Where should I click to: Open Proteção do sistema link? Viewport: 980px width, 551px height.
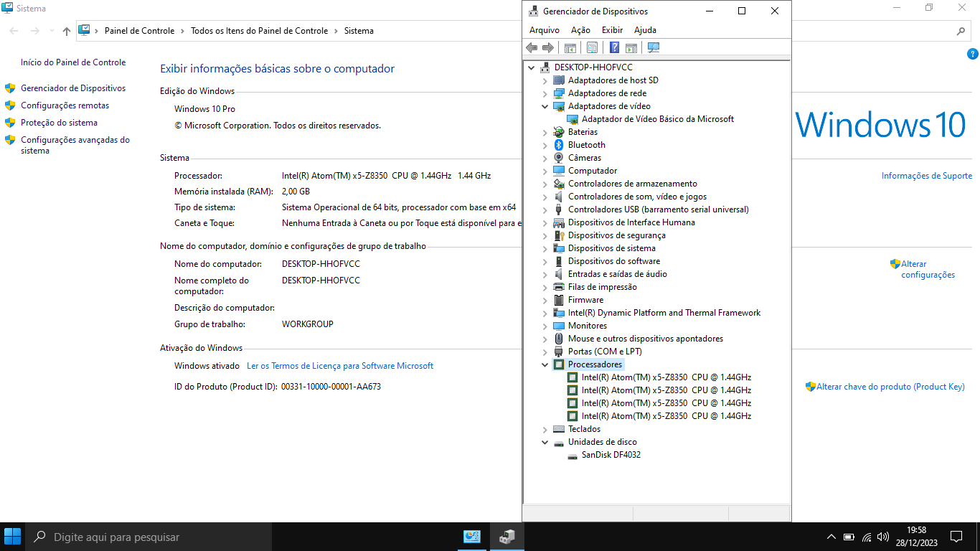pyautogui.click(x=59, y=123)
